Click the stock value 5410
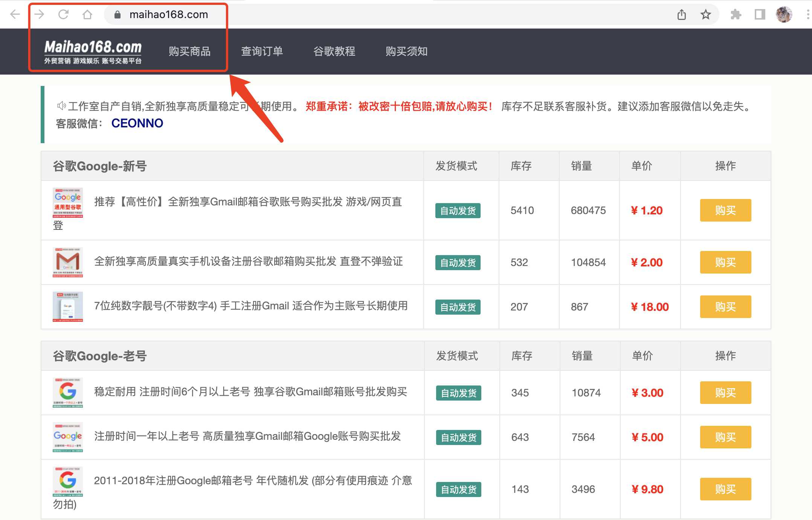812x520 pixels. pos(522,210)
